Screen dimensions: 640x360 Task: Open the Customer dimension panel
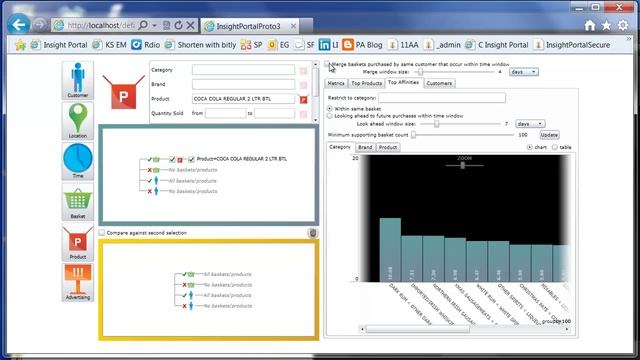tap(78, 80)
